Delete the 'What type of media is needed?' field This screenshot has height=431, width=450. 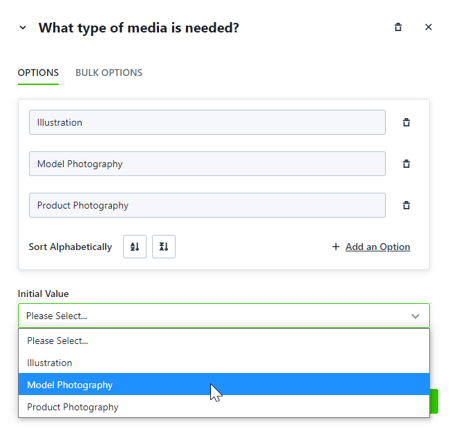(398, 27)
